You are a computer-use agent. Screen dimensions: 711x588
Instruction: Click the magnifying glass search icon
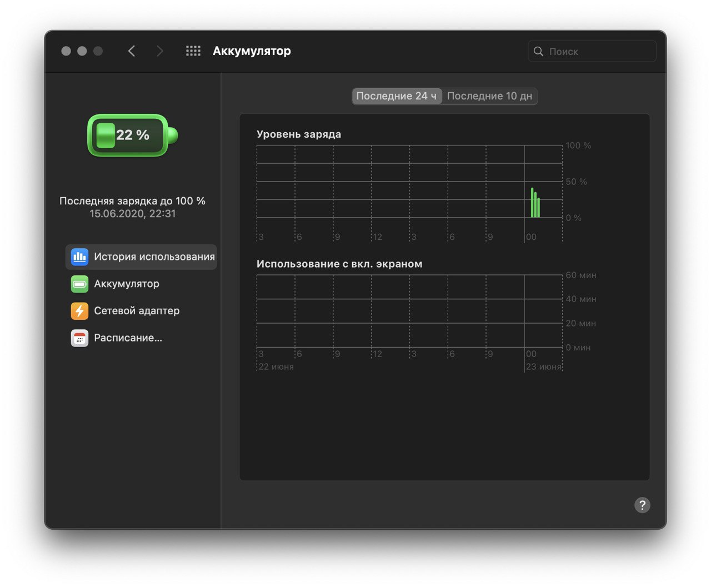tap(538, 51)
